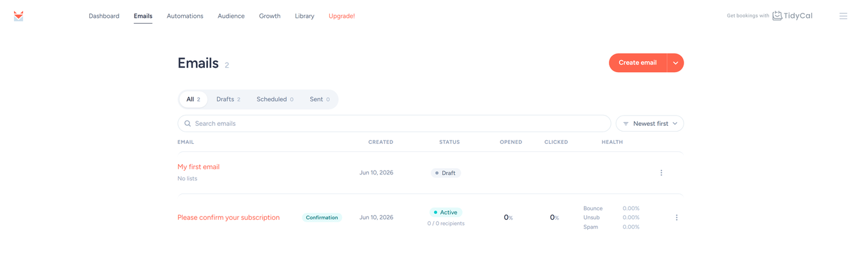Select the All emails tab
The width and height of the screenshot is (868, 260).
(x=193, y=99)
